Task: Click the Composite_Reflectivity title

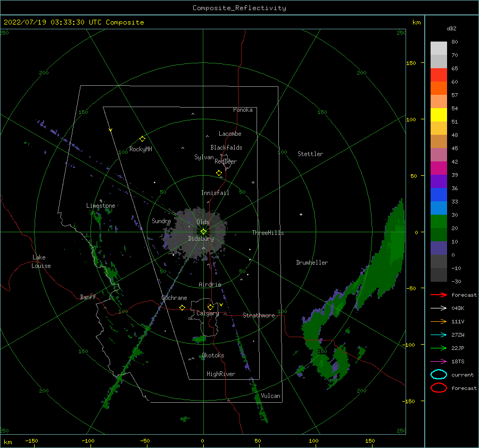Action: pos(240,8)
